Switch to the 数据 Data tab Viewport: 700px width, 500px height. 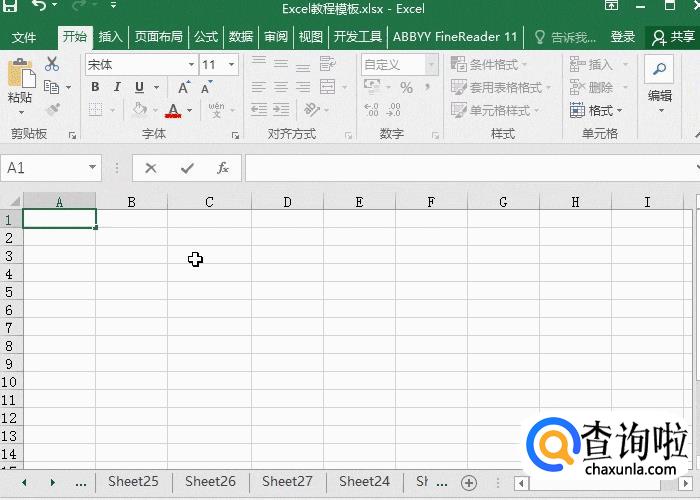pos(241,37)
